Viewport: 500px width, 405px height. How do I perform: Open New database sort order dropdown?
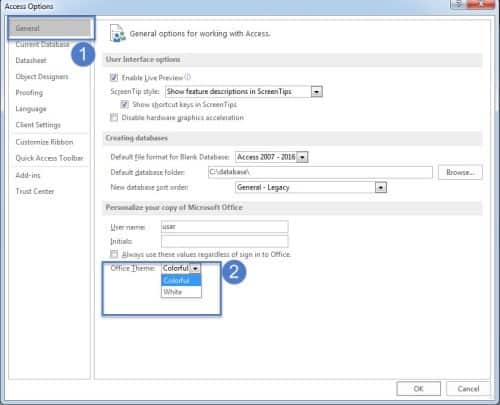(380, 187)
